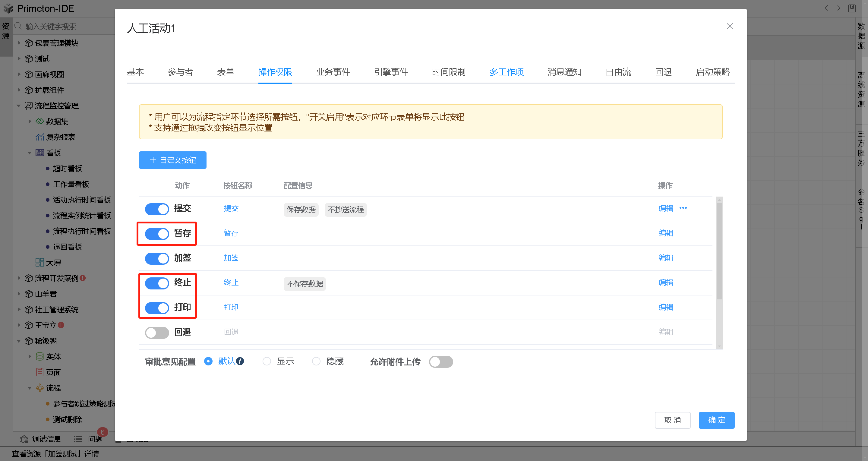
Task: Click the info icon next to 默认
Action: 240,361
